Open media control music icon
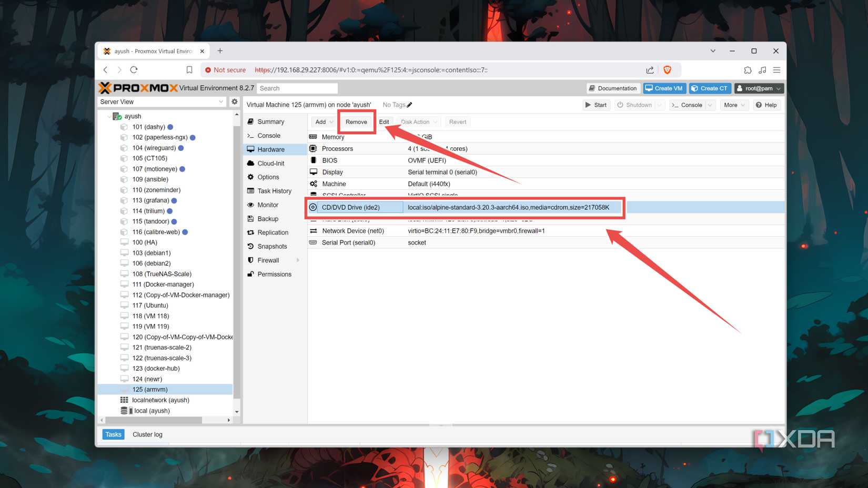This screenshot has width=868, height=488. [762, 69]
